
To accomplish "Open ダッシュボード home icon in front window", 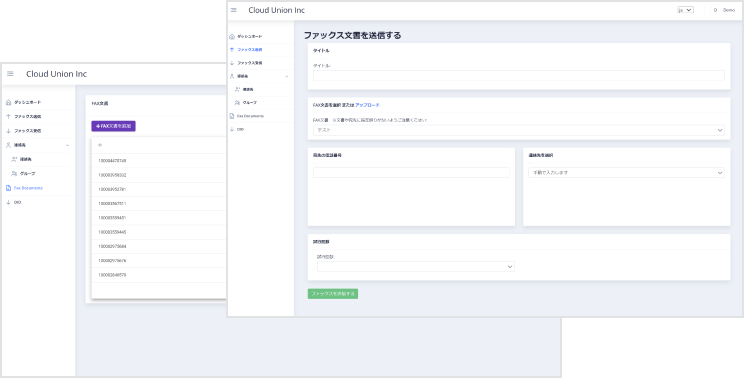I will click(x=232, y=37).
